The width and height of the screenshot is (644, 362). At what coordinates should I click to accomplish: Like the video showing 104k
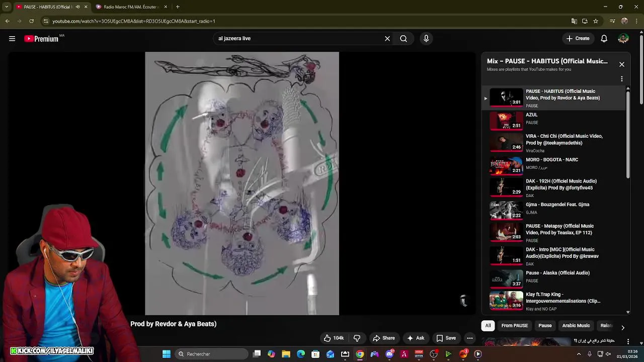point(334,338)
